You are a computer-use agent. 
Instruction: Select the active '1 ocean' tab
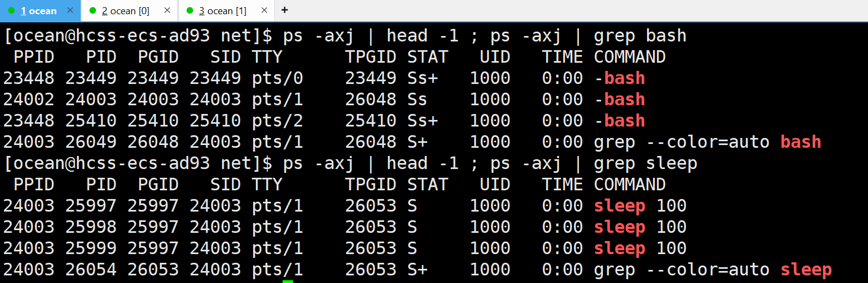click(x=38, y=11)
